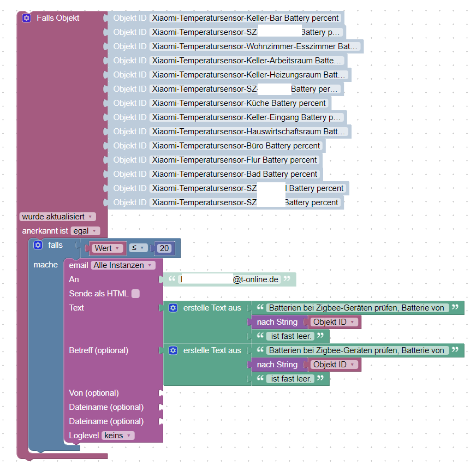This screenshot has width=476, height=471.
Task: Open Objekt ID dropdown in the Text block
Action: (334, 322)
